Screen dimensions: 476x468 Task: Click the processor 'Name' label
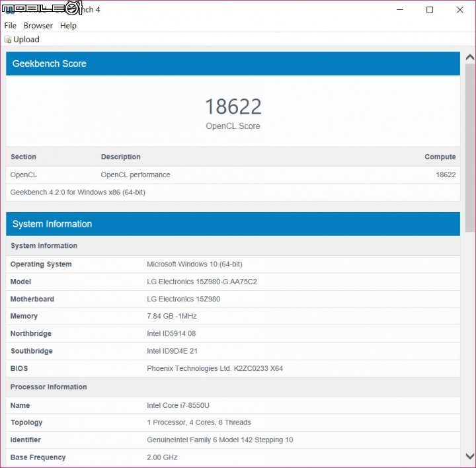[20, 405]
